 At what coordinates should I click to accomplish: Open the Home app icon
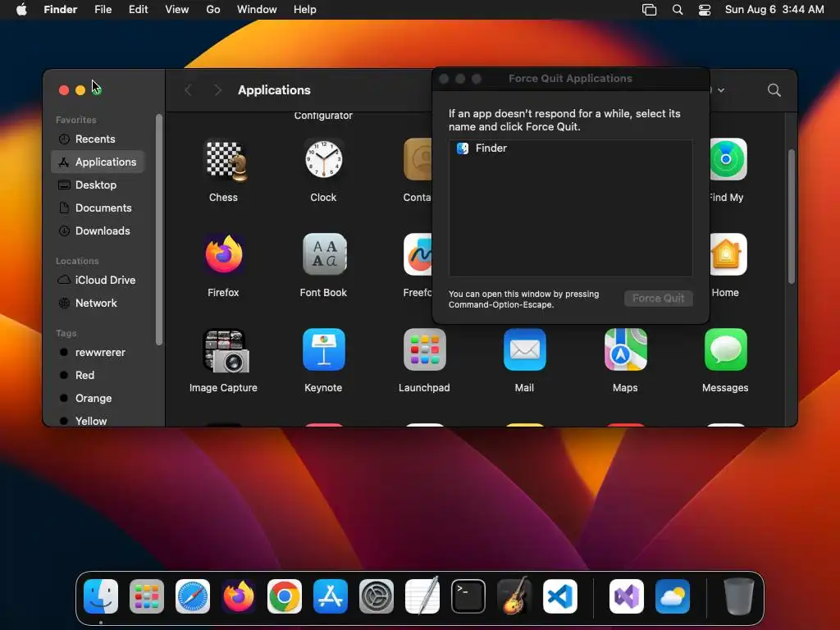pyautogui.click(x=728, y=254)
